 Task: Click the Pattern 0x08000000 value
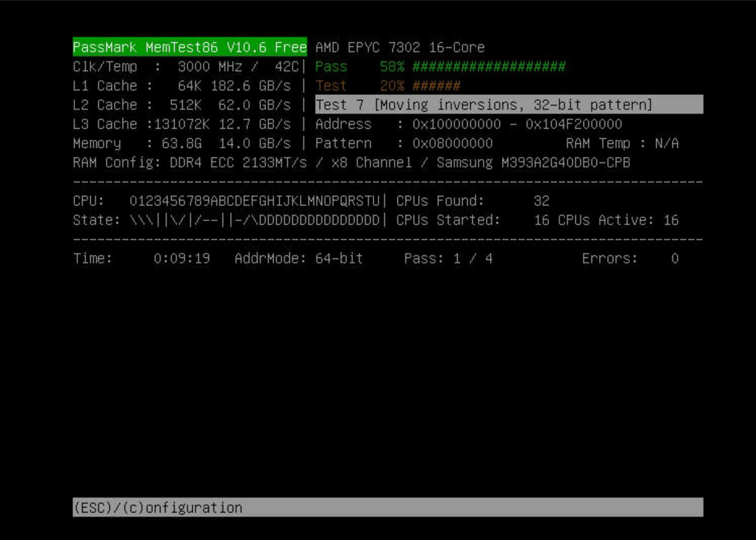pos(452,143)
